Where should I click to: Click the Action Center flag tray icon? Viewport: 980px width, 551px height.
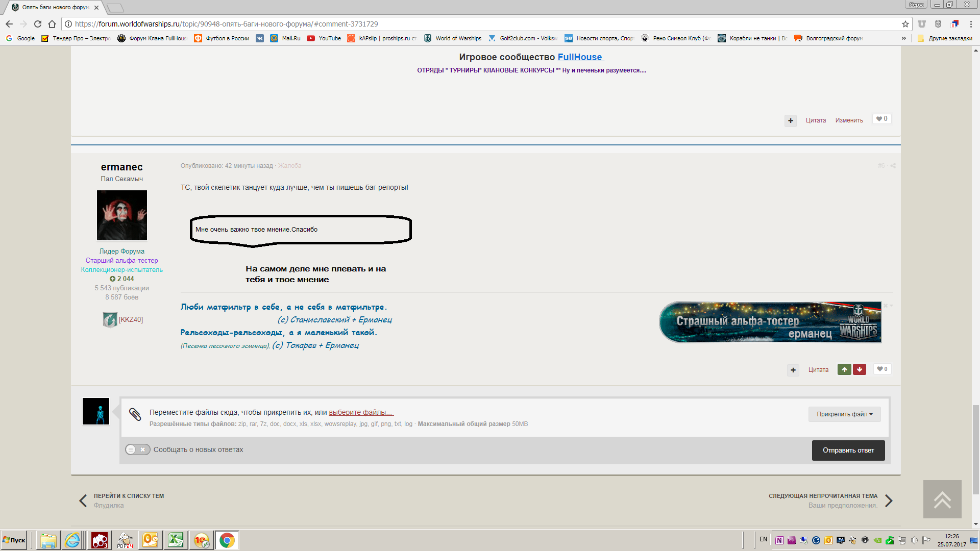926,540
